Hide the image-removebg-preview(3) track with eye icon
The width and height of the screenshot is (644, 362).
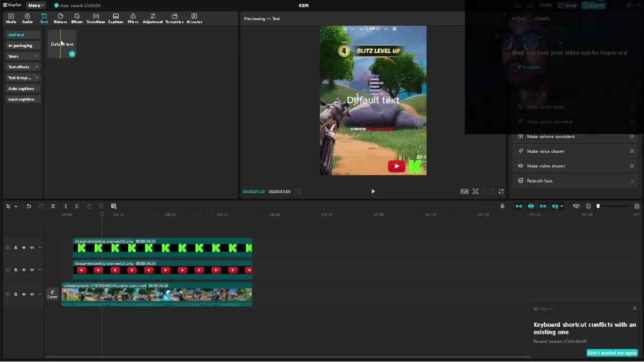pyautogui.click(x=24, y=247)
